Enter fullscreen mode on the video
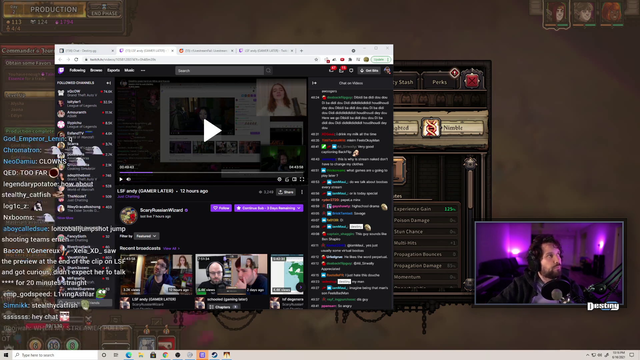 point(302,179)
